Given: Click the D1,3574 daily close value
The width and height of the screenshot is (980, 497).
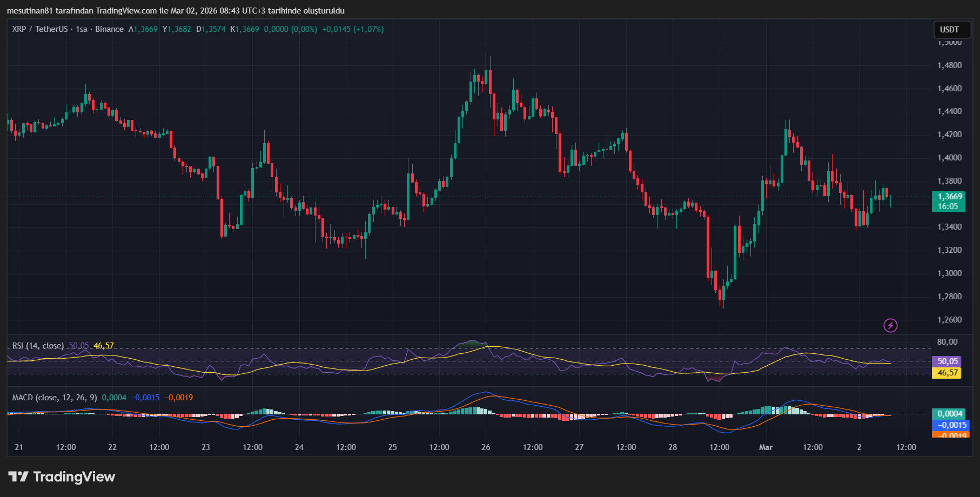Looking at the screenshot, I should pos(211,29).
